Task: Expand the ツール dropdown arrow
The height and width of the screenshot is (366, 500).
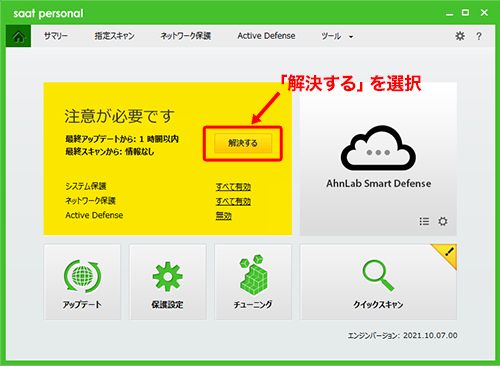Action: [351, 37]
